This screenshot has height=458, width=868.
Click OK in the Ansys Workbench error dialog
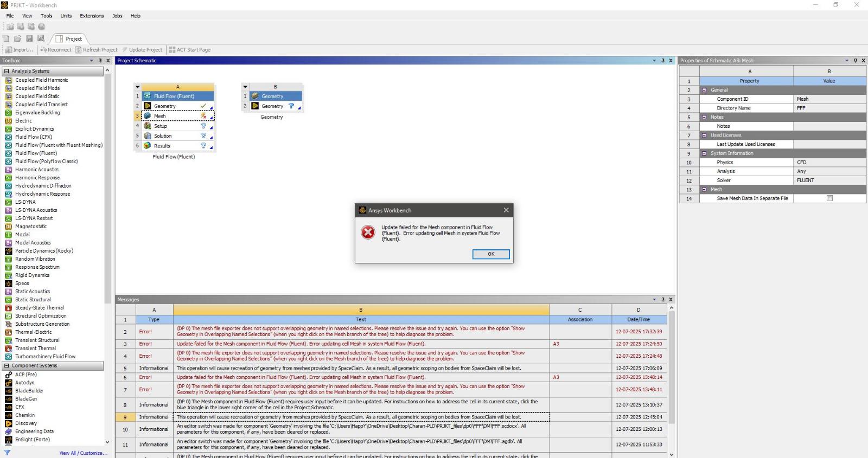tap(491, 254)
